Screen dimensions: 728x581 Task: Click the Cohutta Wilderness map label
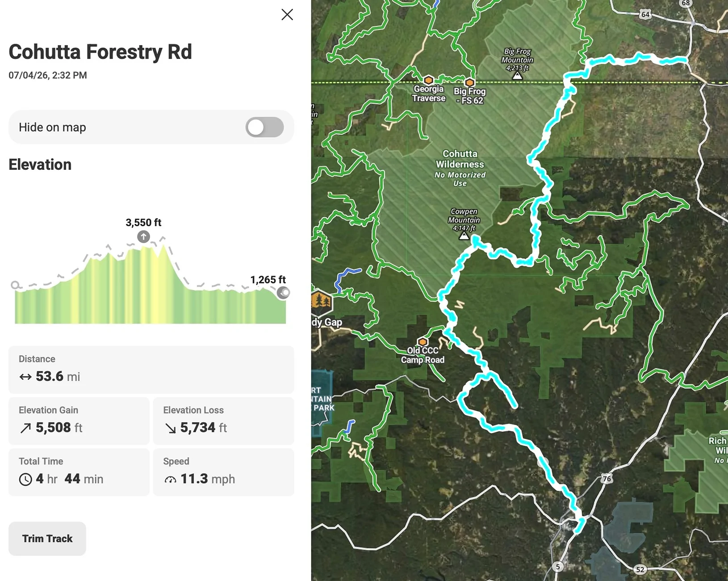click(x=460, y=159)
